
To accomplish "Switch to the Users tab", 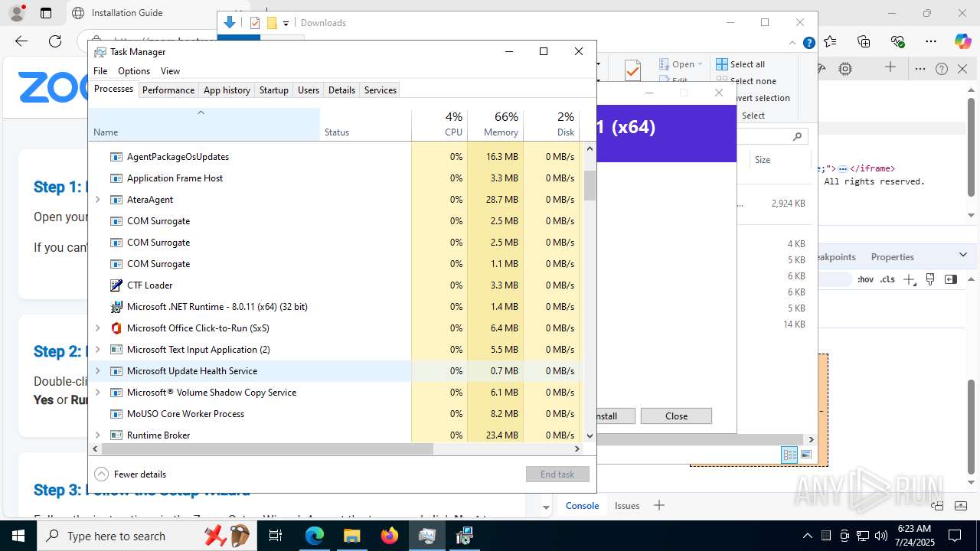I will pos(309,90).
